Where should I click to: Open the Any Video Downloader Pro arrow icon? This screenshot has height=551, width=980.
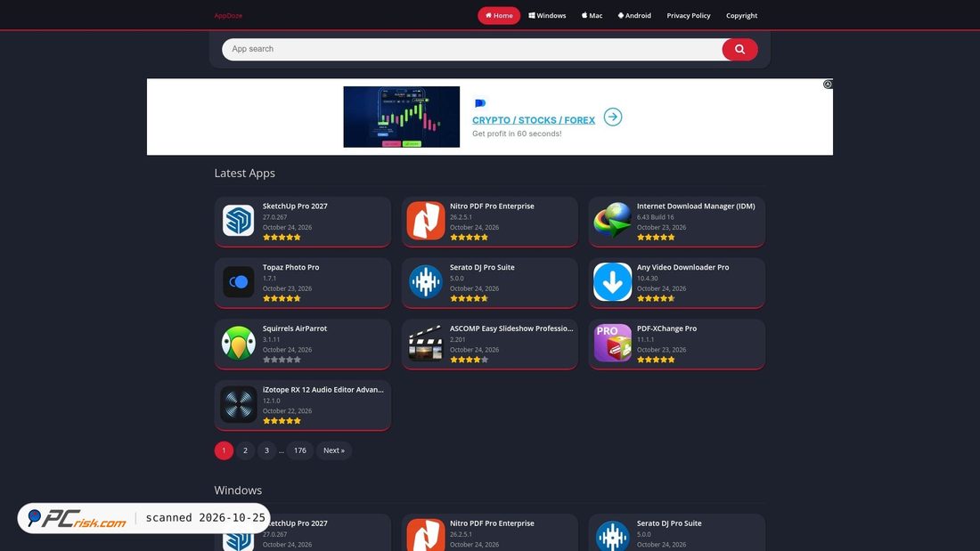pyautogui.click(x=613, y=282)
